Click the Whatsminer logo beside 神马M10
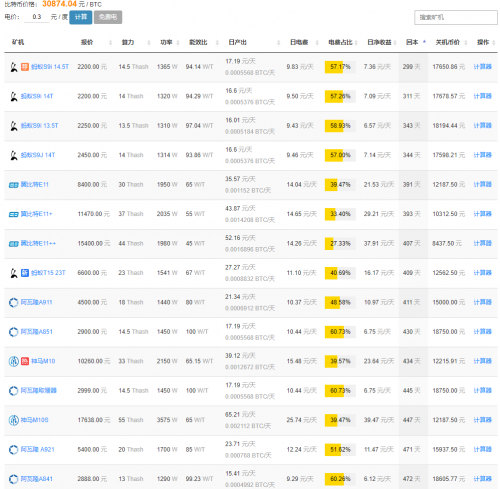500x489 pixels. pyautogui.click(x=13, y=361)
